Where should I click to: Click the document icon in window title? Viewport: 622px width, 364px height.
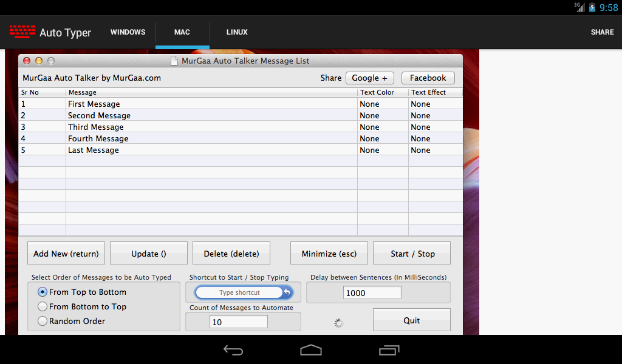[174, 61]
